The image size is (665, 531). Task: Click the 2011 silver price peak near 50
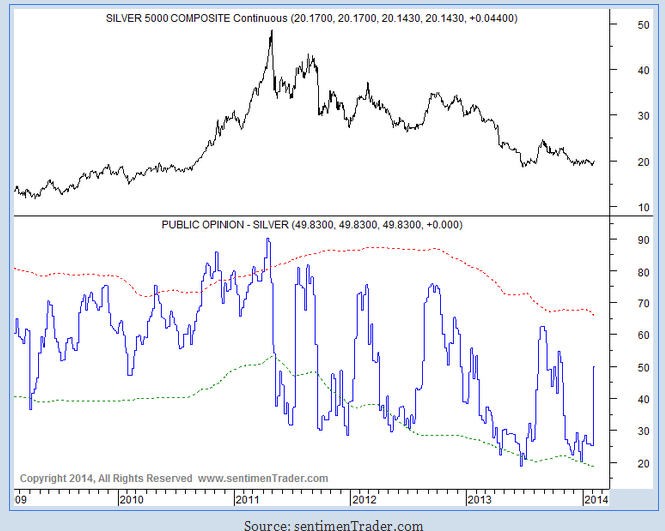click(271, 32)
